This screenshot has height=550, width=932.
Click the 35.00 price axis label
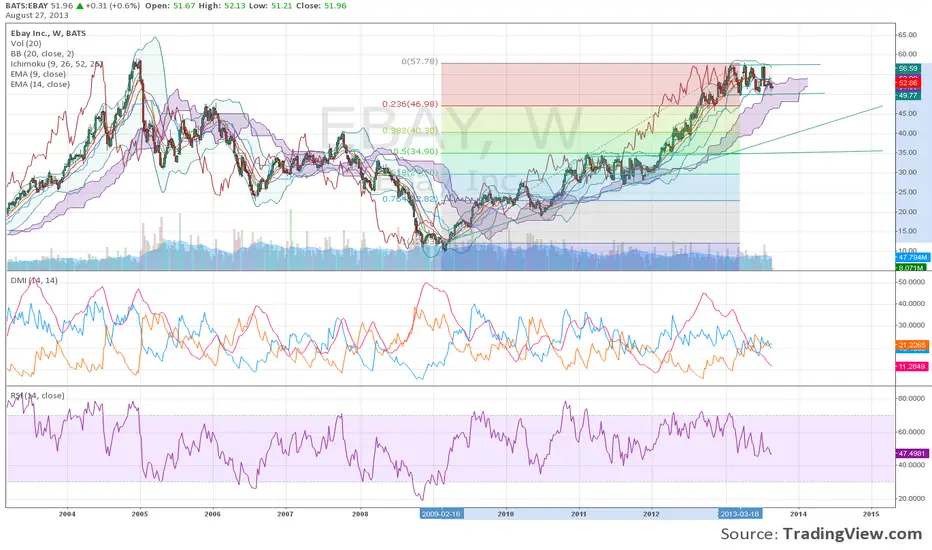pyautogui.click(x=907, y=152)
